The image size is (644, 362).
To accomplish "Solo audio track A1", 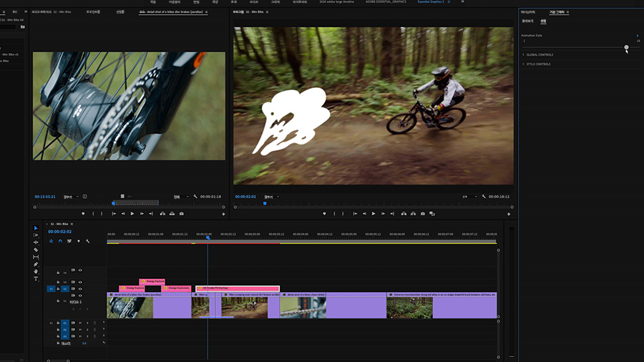I will coord(87,323).
